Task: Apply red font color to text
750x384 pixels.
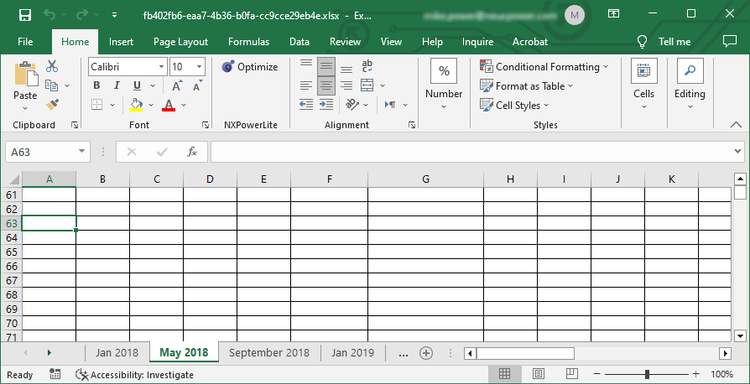Action: tap(168, 105)
